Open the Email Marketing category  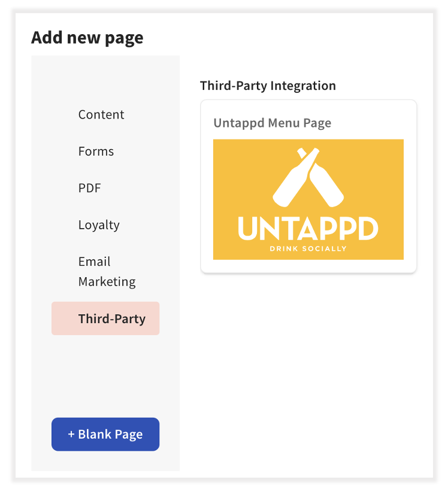point(107,271)
